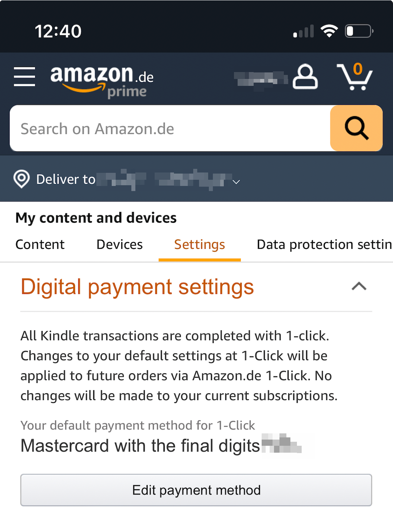Switch to the Content tab
The width and height of the screenshot is (393, 532).
[40, 245]
